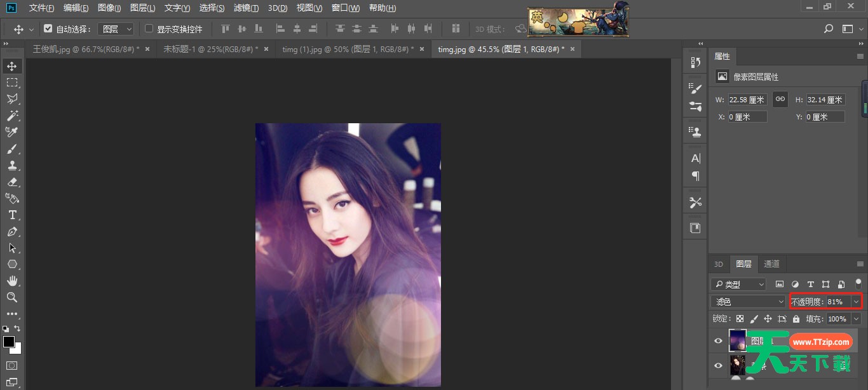Select the Lasso tool
868x390 pixels.
click(12, 99)
